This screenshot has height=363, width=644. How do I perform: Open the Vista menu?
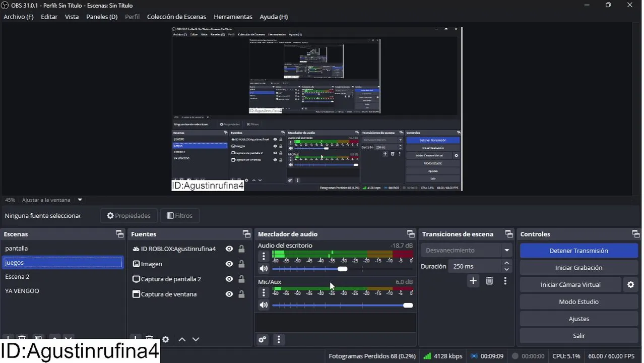click(72, 17)
